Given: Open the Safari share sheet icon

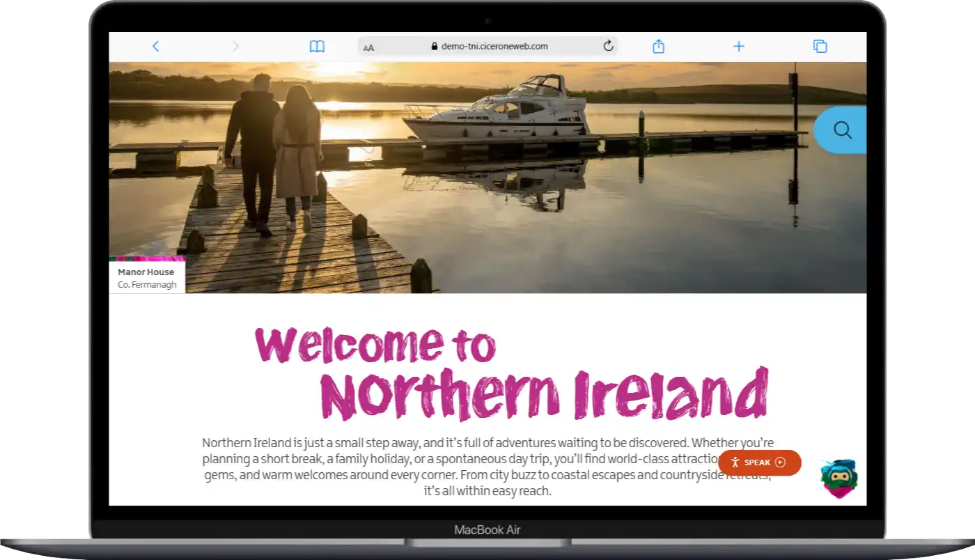Looking at the screenshot, I should pyautogui.click(x=658, y=46).
